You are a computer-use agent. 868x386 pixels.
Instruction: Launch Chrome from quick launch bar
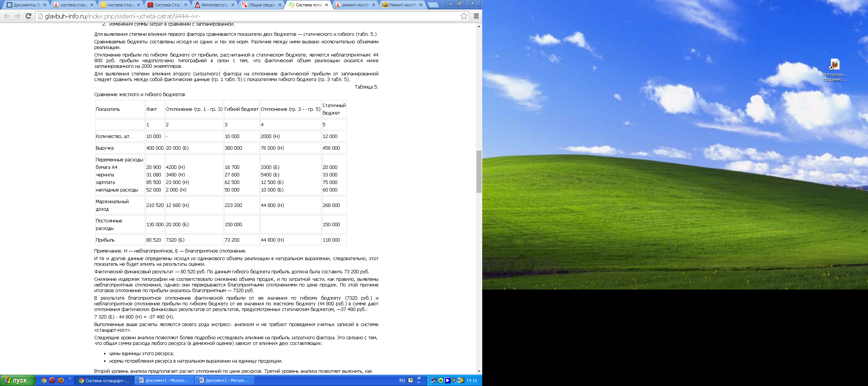44,380
